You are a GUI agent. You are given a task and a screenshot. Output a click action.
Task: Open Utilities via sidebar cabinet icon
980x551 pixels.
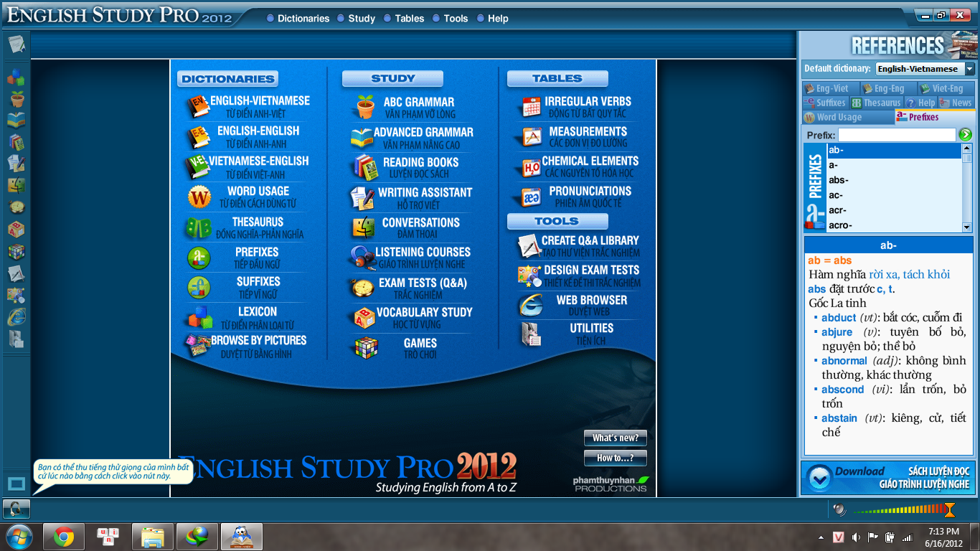(x=16, y=339)
